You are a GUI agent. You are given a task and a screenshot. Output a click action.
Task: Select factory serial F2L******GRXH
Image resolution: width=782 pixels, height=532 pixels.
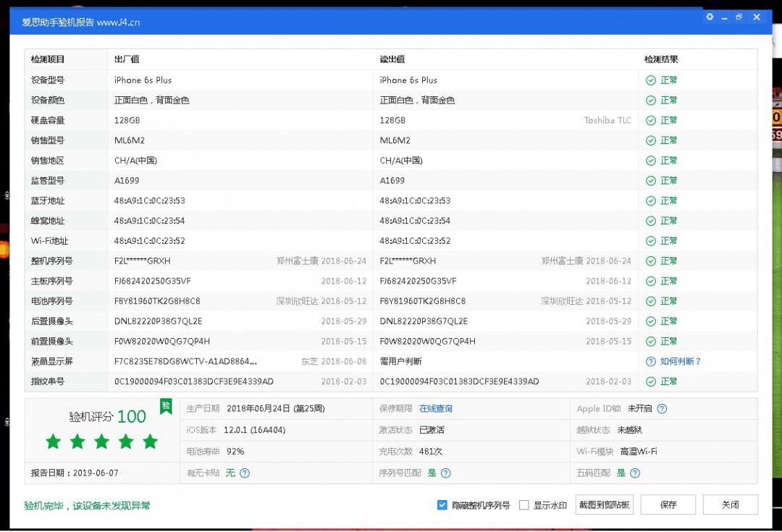coord(142,261)
